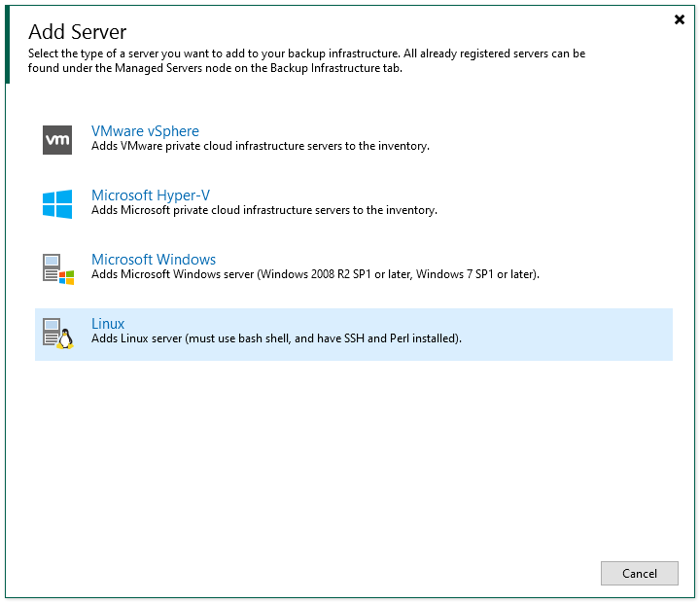The image size is (700, 603).
Task: Click the blank area below the Linux option
Action: tap(350, 447)
